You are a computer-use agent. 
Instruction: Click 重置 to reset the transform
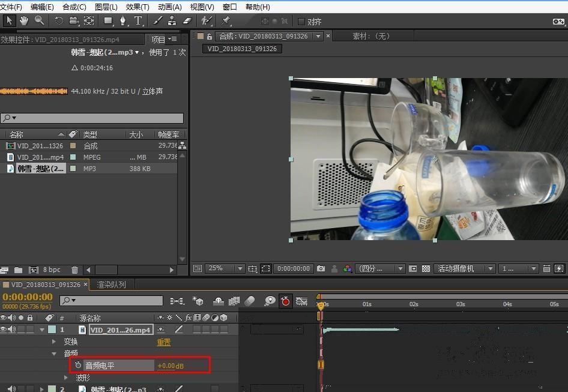164,342
